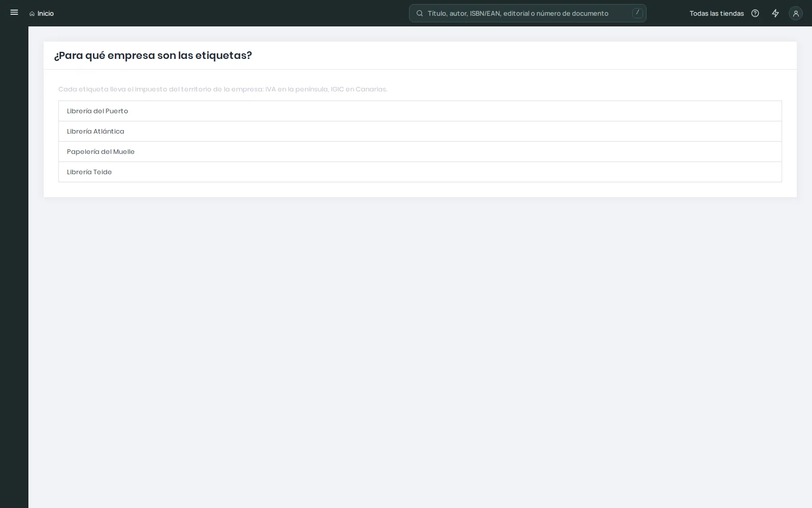The width and height of the screenshot is (812, 508).
Task: Click IVA en la península in the hint
Action: 296,89
